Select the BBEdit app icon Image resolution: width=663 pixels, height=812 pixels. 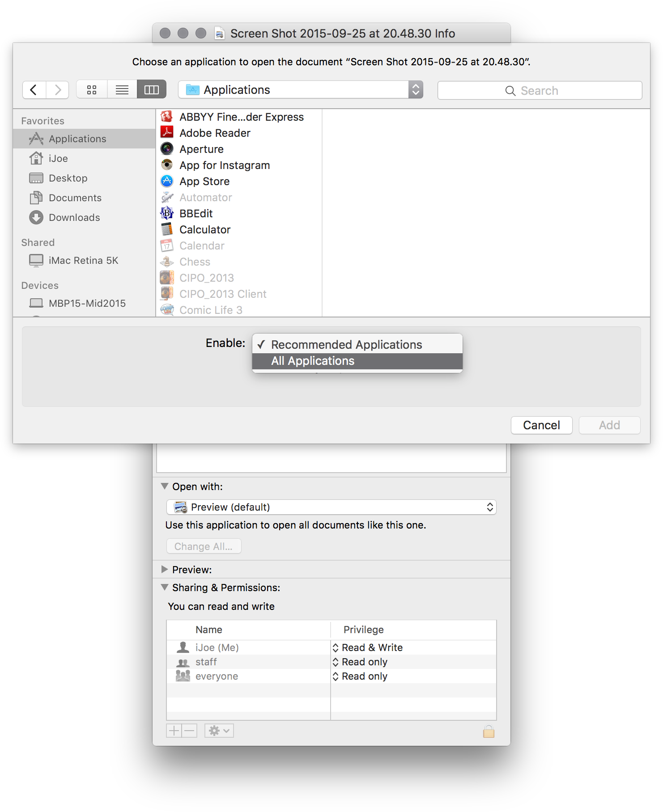[167, 213]
